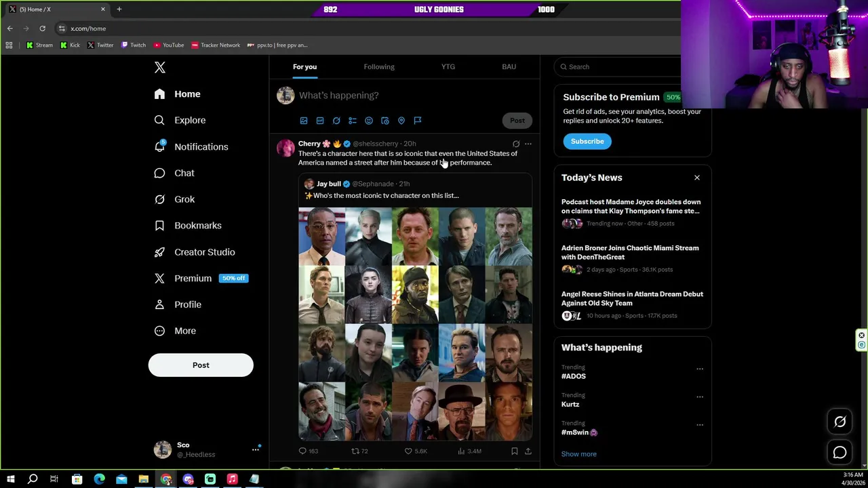868x488 pixels.
Task: Open the Tracker Network bookmark
Action: [216, 45]
